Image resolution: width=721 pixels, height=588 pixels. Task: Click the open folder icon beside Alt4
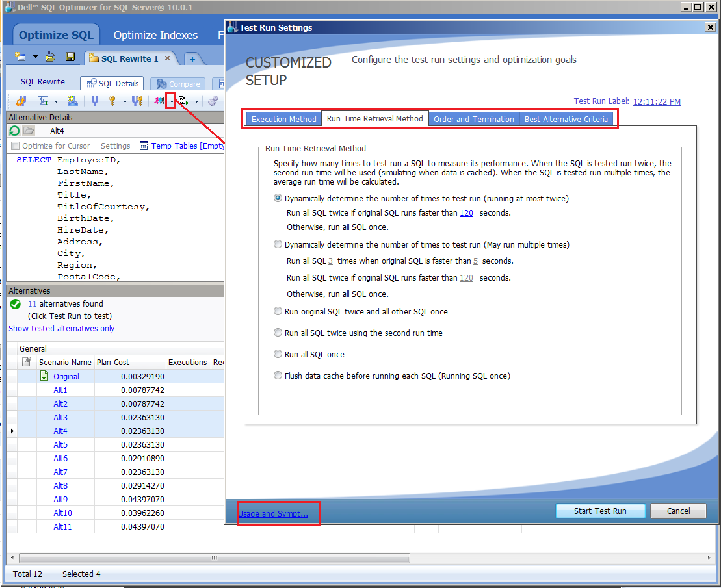29,131
